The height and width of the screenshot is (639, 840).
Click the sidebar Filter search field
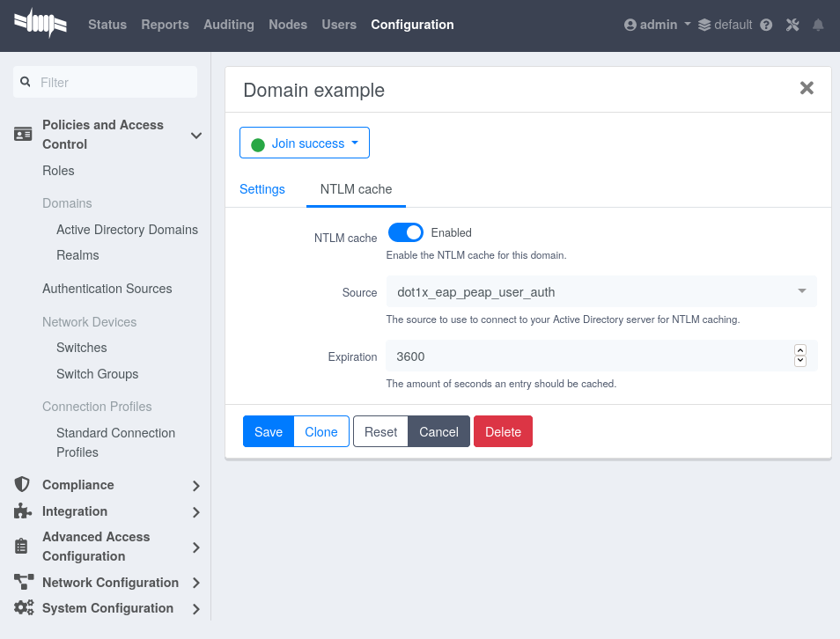(105, 81)
